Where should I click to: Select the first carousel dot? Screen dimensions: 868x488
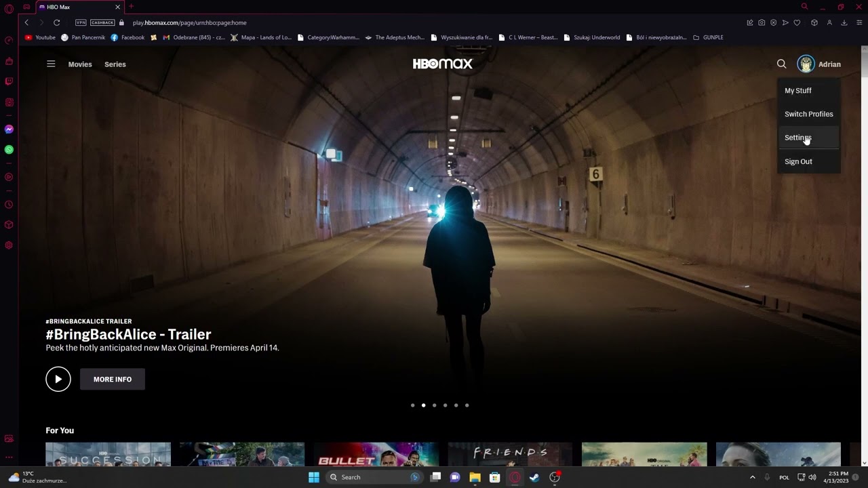coord(412,405)
